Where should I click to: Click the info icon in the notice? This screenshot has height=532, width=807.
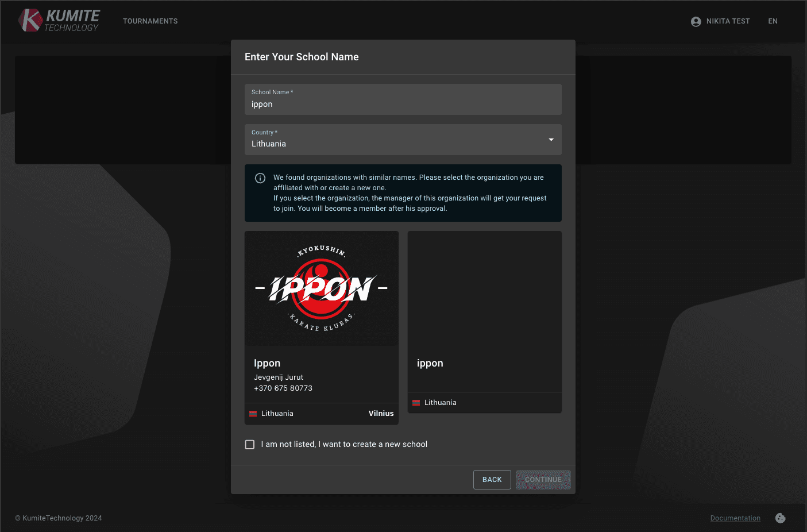[x=260, y=178]
